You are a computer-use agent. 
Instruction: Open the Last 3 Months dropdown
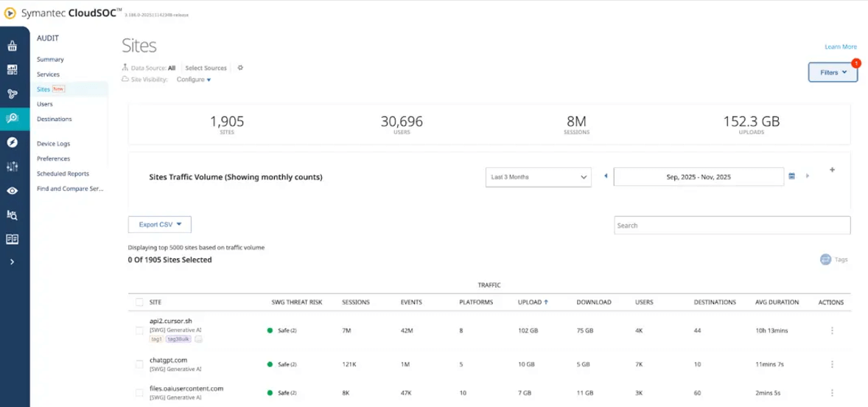point(538,177)
